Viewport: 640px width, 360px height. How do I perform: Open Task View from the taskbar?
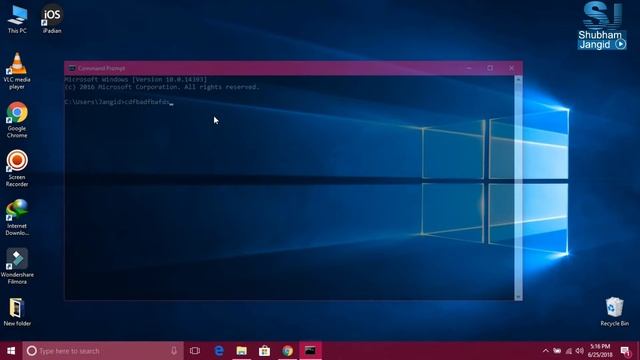tap(195, 351)
